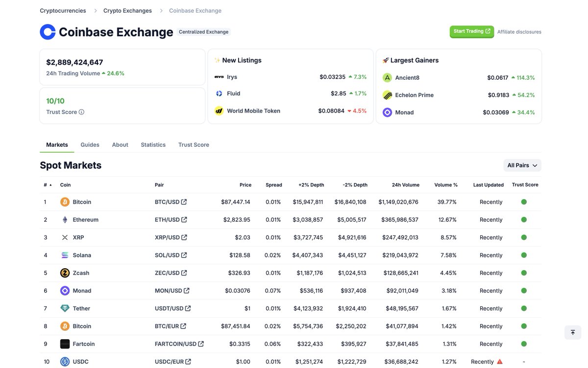Select the Solana coin icon
The image size is (588, 368).
pos(64,254)
